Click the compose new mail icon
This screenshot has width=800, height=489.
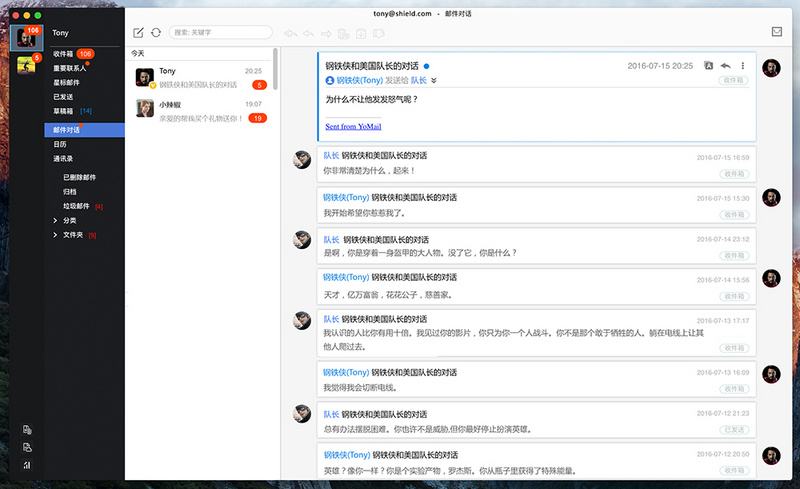coord(138,33)
